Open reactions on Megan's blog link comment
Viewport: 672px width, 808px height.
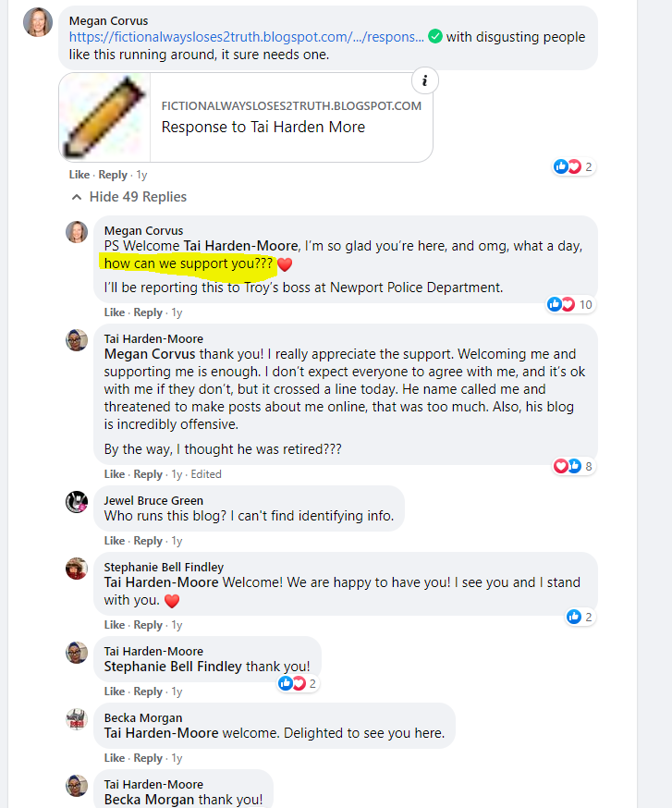coord(574,167)
